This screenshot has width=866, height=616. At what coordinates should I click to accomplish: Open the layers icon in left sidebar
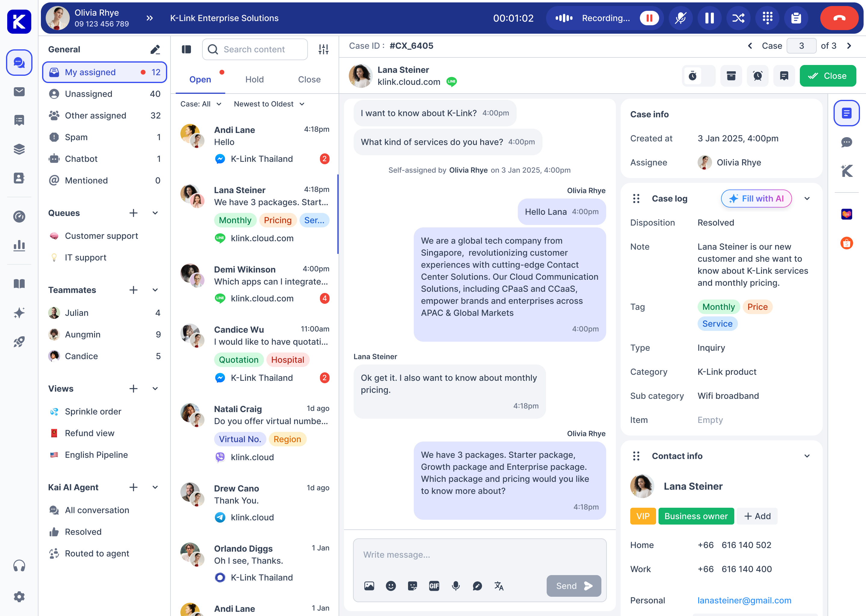click(19, 149)
